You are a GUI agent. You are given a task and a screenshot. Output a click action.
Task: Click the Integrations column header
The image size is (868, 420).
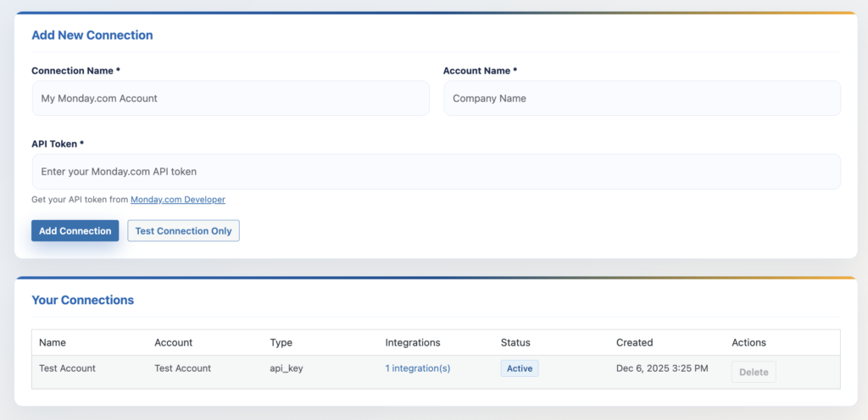tap(413, 343)
